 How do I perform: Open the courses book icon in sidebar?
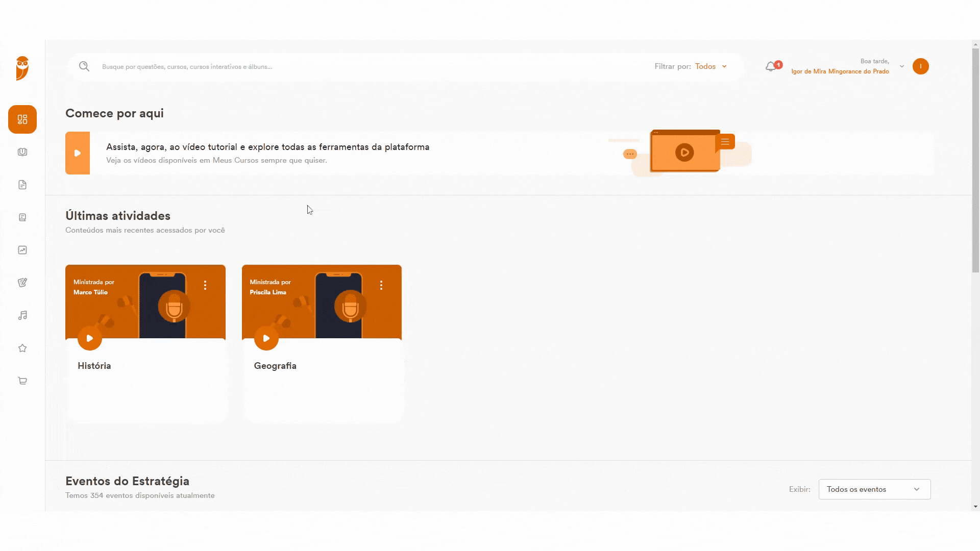click(22, 152)
